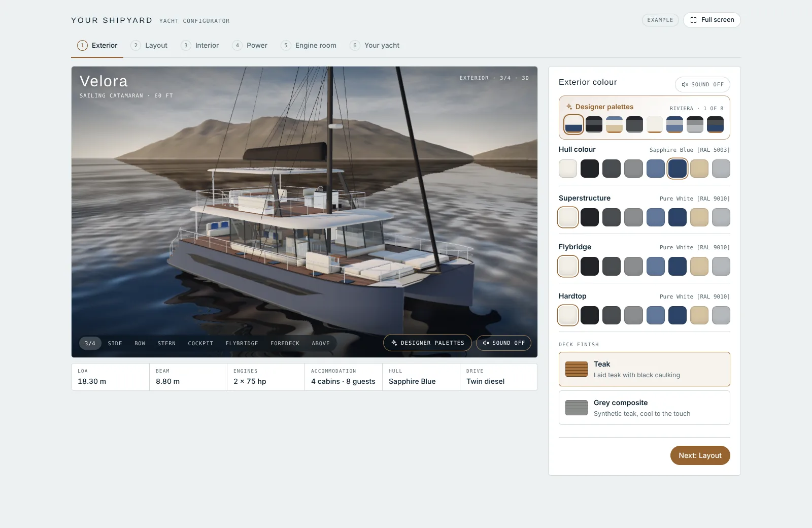
Task: Enter Full screen mode
Action: [712, 20]
